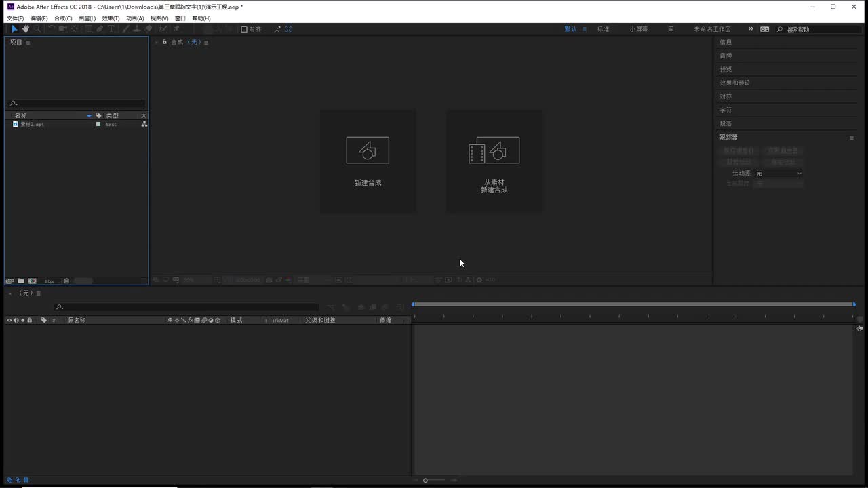Toggle the lock column switch in timeline
Screen dimensions: 868x488
[29, 321]
